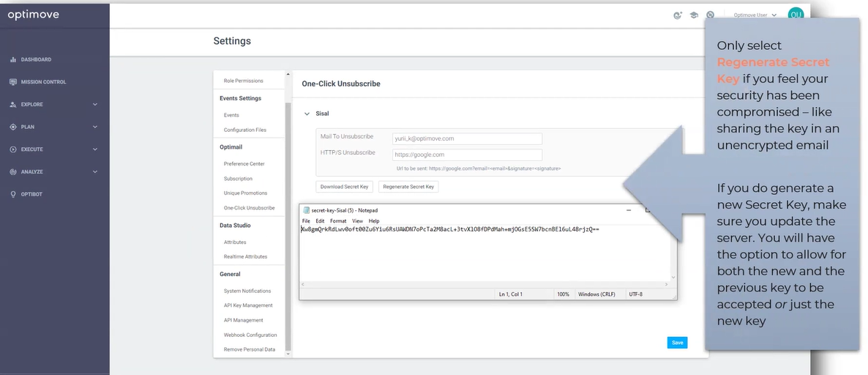The width and height of the screenshot is (868, 375).
Task: Open the Optibot lightbulb icon
Action: [x=13, y=194]
